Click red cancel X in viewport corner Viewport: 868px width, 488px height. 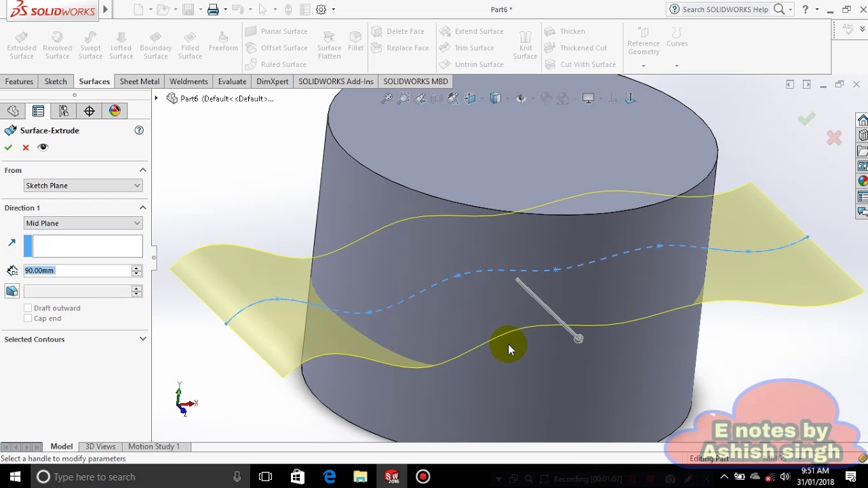click(x=834, y=138)
